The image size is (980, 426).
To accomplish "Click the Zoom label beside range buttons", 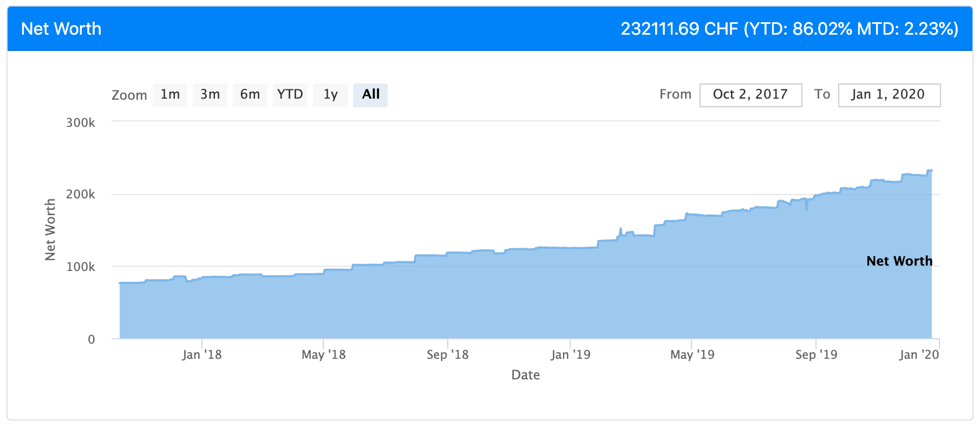I will tap(129, 95).
